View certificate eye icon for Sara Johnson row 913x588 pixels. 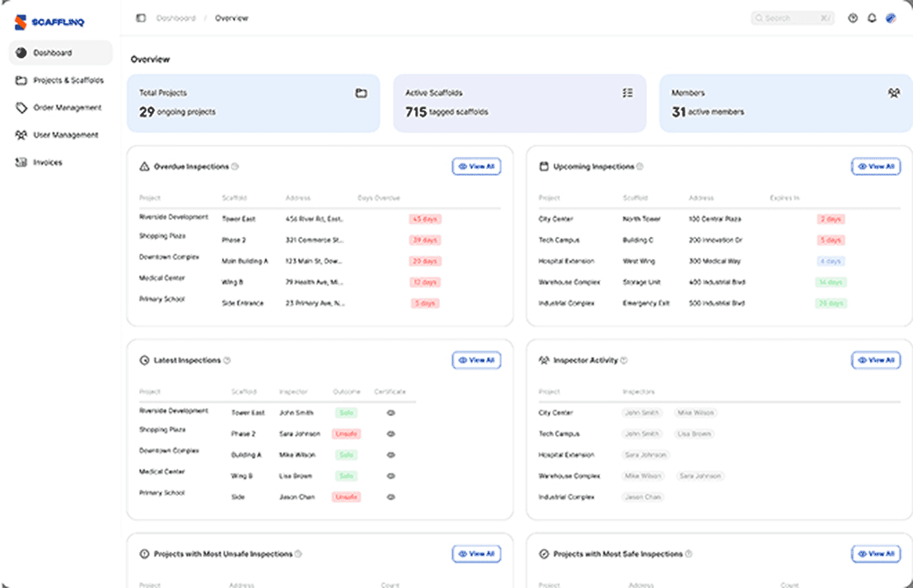[391, 434]
